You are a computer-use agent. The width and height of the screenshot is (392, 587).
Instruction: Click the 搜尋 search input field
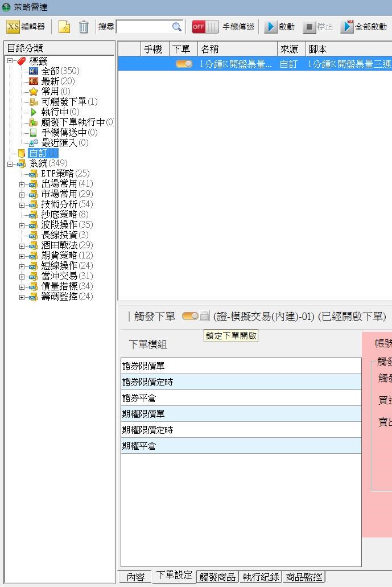(x=143, y=27)
